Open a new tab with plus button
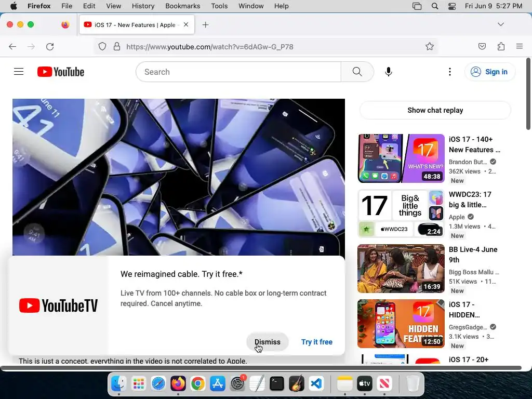This screenshot has height=399, width=532. click(205, 25)
